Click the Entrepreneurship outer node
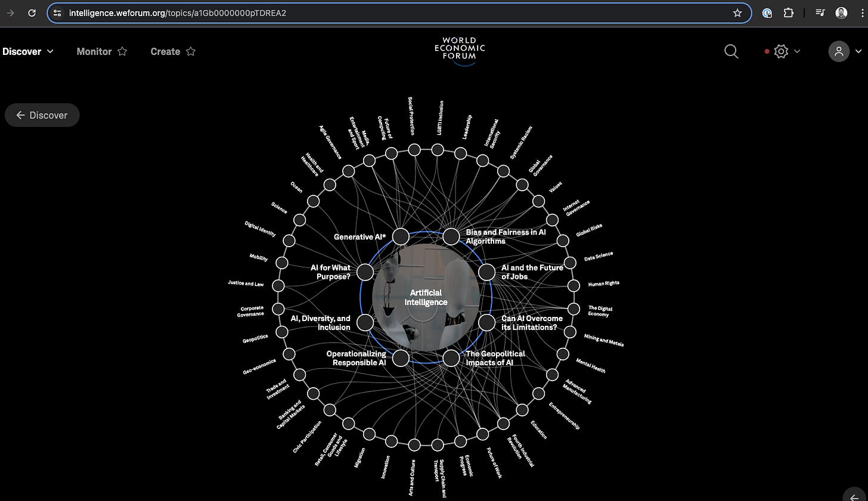This screenshot has width=868, height=501. coord(539,394)
